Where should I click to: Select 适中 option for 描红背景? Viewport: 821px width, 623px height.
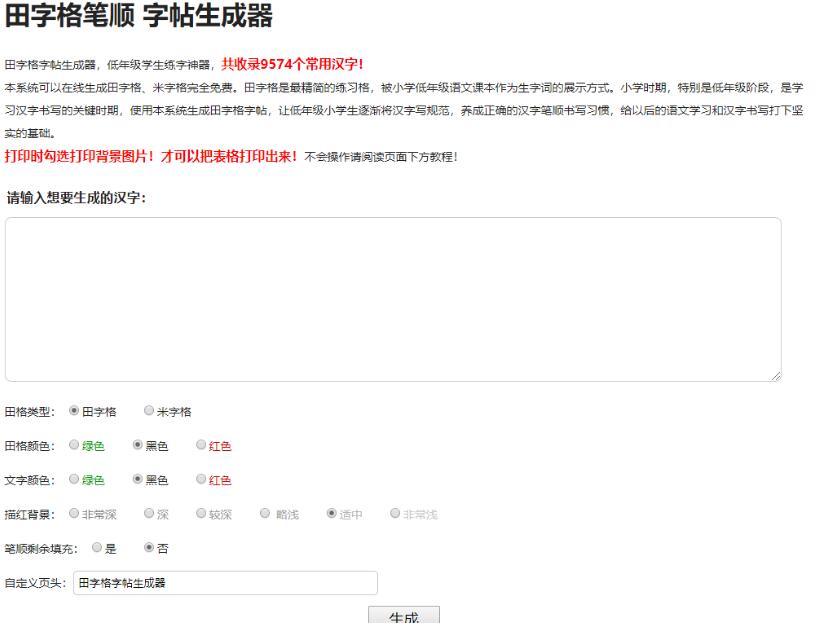coord(331,514)
